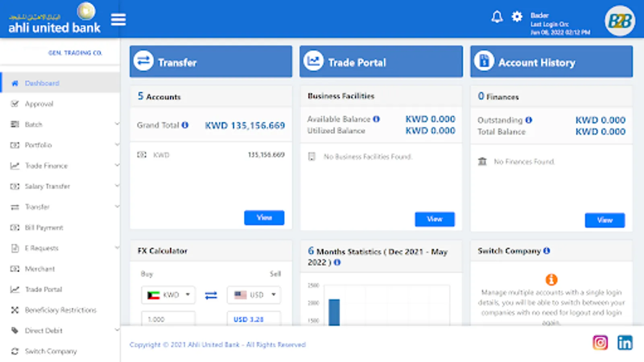The width and height of the screenshot is (644, 362).
Task: Click the Account History card's document icon
Action: pos(484,61)
